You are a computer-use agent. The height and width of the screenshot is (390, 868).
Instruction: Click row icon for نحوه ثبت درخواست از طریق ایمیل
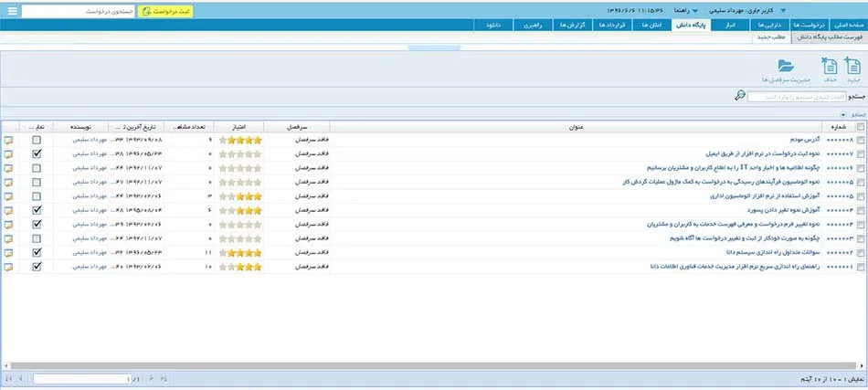coord(8,153)
